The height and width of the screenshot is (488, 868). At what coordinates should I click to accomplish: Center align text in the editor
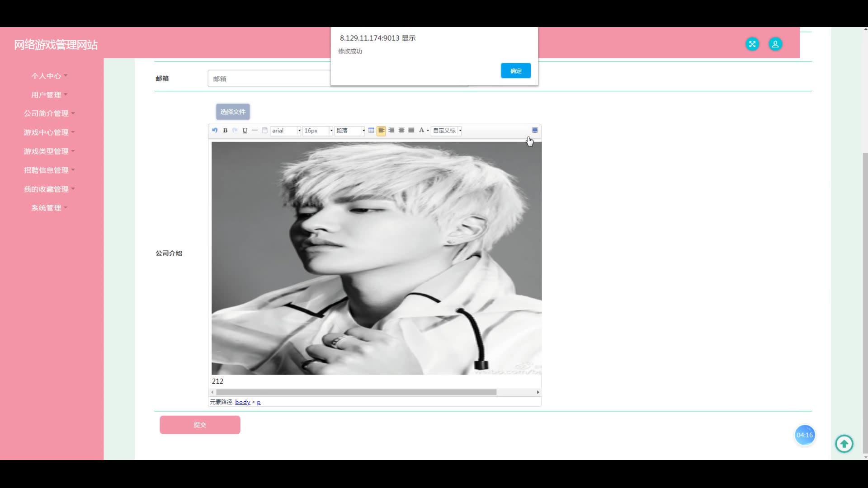point(401,131)
